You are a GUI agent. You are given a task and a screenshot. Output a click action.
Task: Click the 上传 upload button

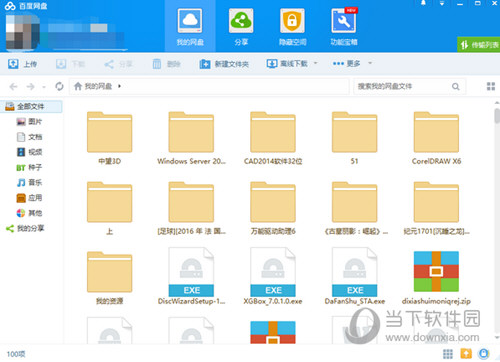tap(22, 64)
